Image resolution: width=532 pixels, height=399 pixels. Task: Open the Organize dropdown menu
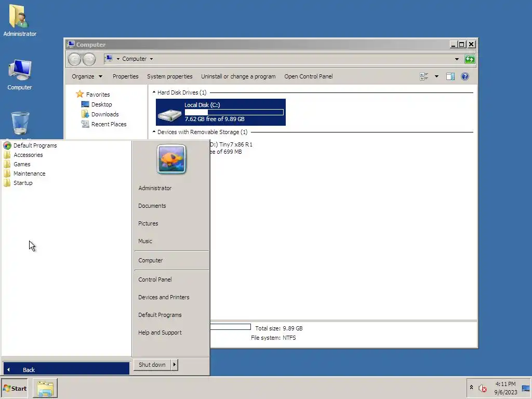pos(87,76)
